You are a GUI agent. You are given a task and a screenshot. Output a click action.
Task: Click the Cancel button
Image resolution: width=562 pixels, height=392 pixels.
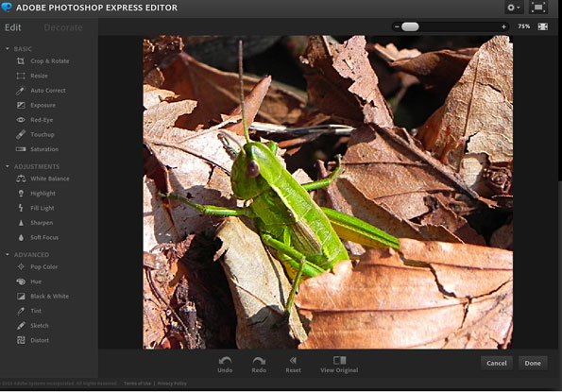pos(497,363)
